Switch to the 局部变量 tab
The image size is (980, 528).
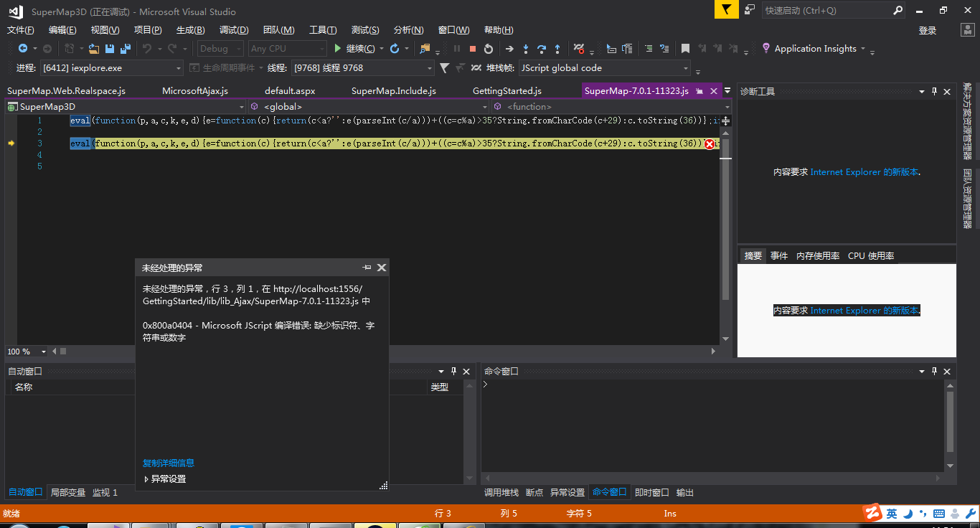68,493
